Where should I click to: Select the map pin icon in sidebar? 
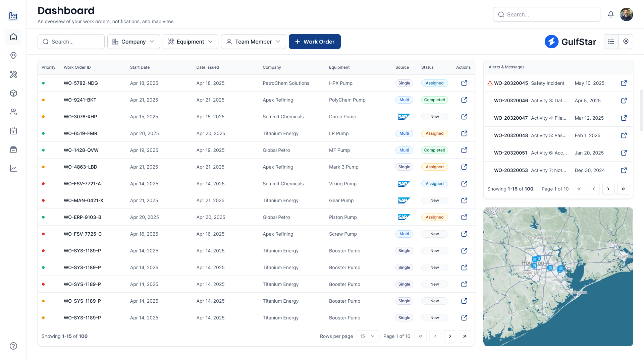point(13,56)
